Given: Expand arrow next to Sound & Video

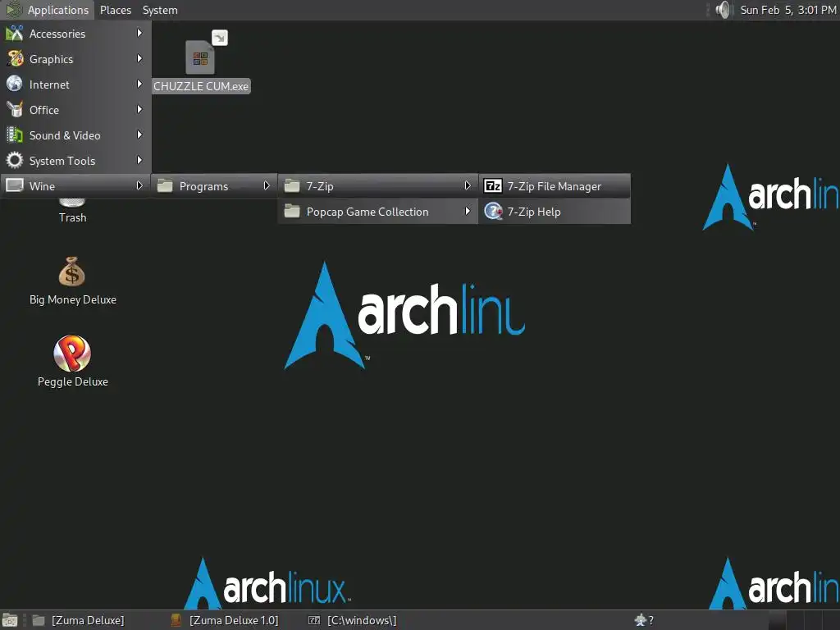Looking at the screenshot, I should pyautogui.click(x=139, y=135).
